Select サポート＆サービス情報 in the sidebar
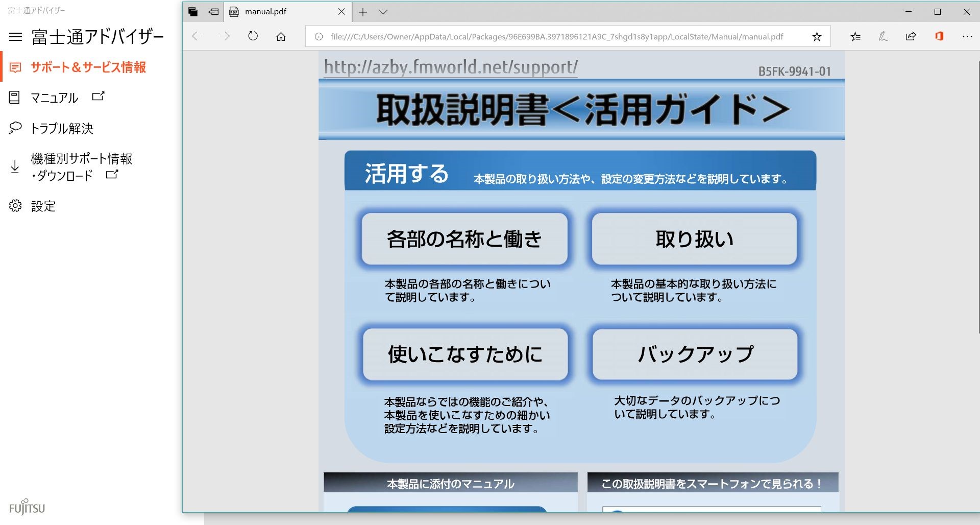The width and height of the screenshot is (980, 525). pos(88,67)
